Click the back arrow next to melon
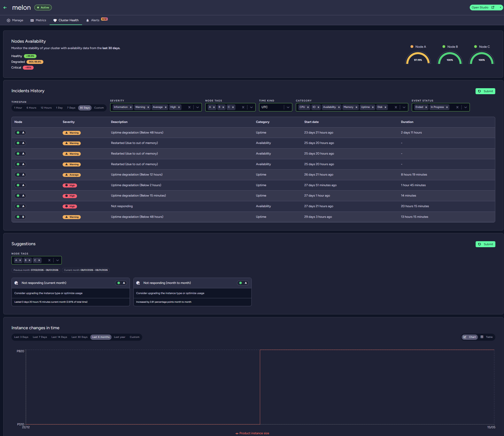Image resolution: width=504 pixels, height=436 pixels. coord(5,8)
